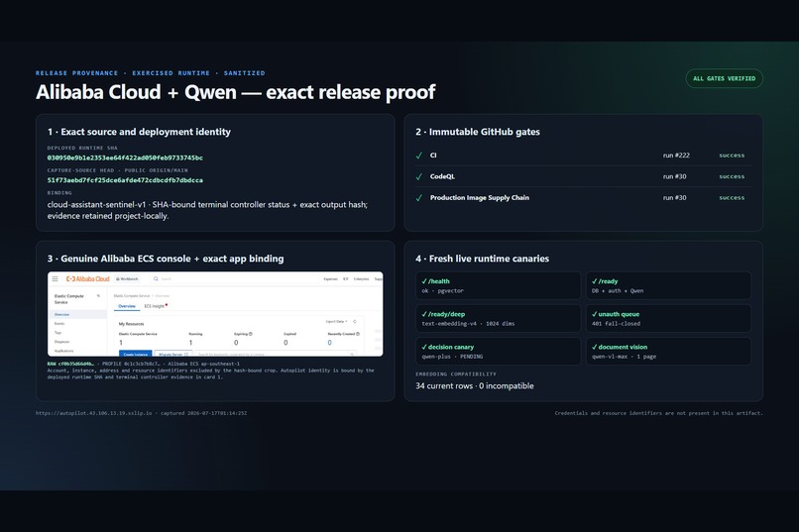The height and width of the screenshot is (532, 799).
Task: Click the console search magnifier icon
Action: pos(156,279)
